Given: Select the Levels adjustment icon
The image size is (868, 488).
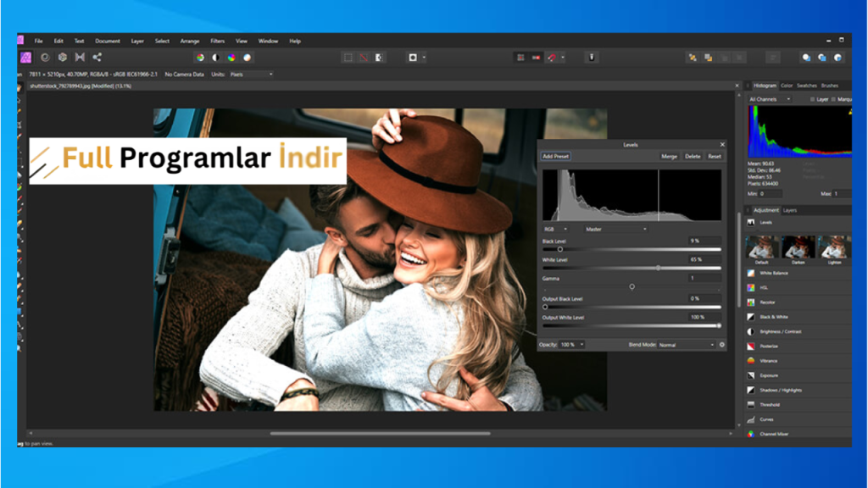Looking at the screenshot, I should 751,223.
